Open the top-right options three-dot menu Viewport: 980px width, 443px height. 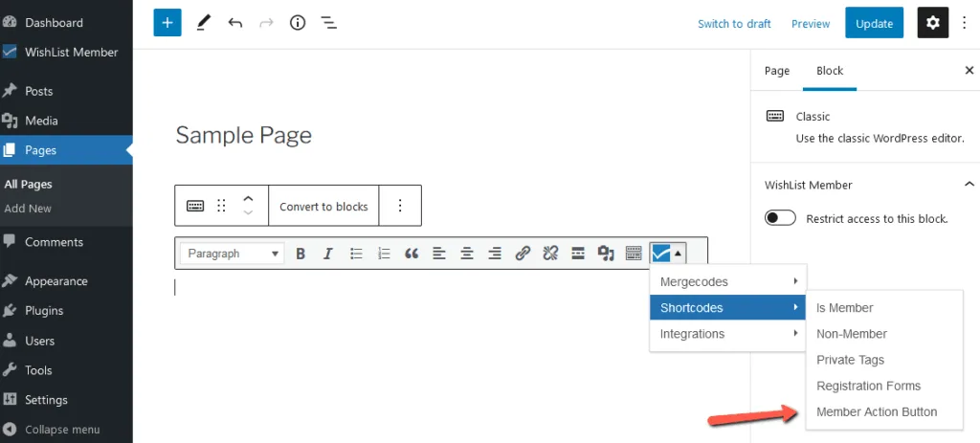coord(965,23)
